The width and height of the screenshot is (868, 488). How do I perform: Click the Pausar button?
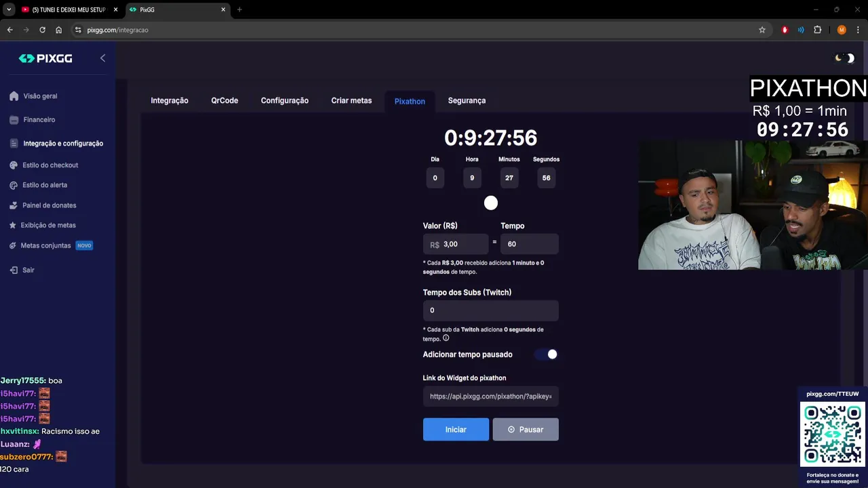526,429
